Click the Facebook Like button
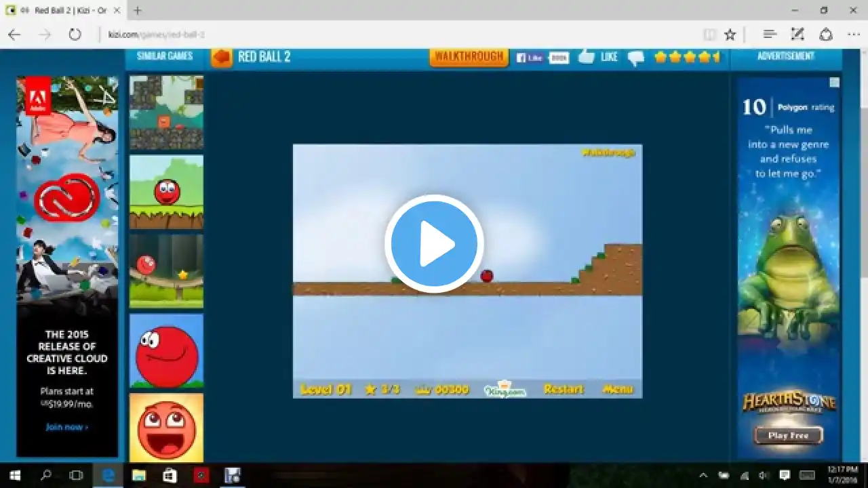Image resolution: width=868 pixels, height=488 pixels. coord(530,58)
